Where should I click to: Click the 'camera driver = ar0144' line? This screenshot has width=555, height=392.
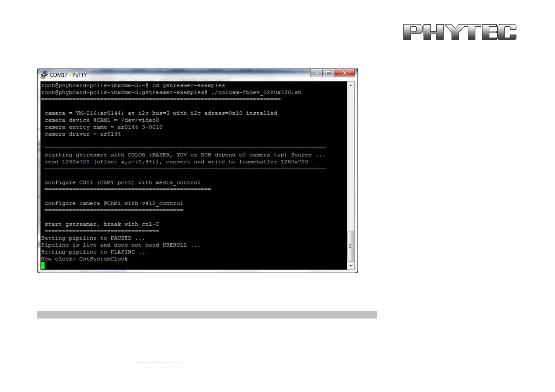[x=83, y=134]
